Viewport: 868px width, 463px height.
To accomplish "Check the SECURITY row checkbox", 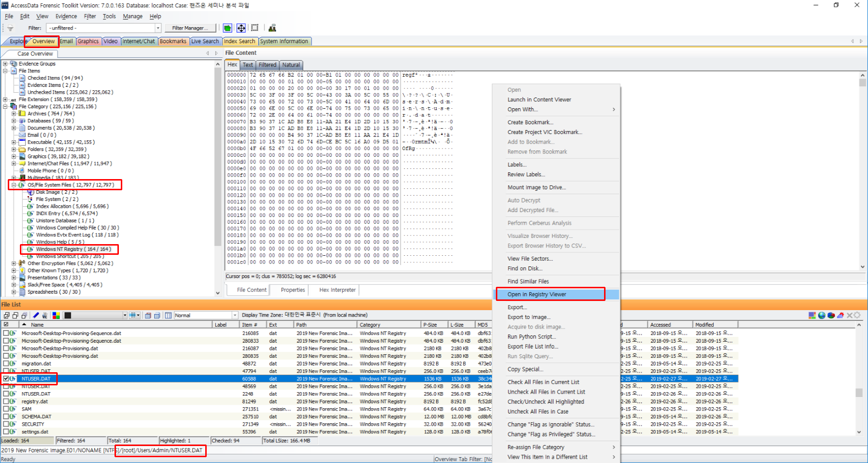I will click(6, 424).
